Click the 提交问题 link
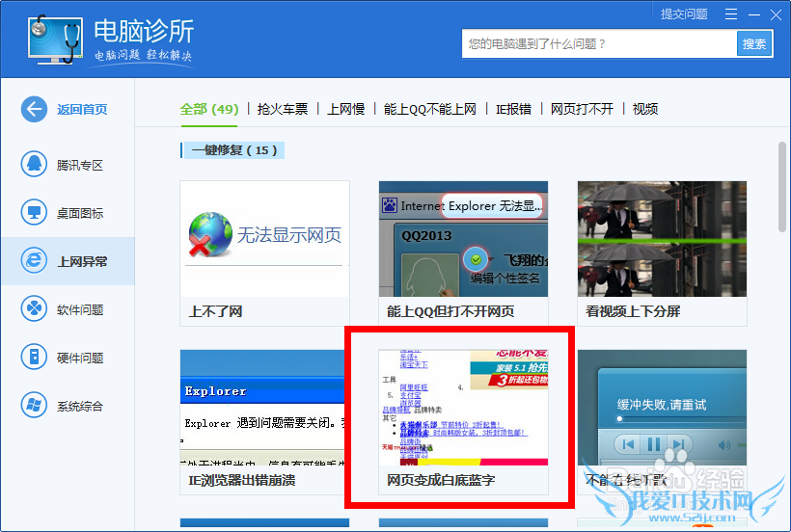791x532 pixels. coord(684,14)
